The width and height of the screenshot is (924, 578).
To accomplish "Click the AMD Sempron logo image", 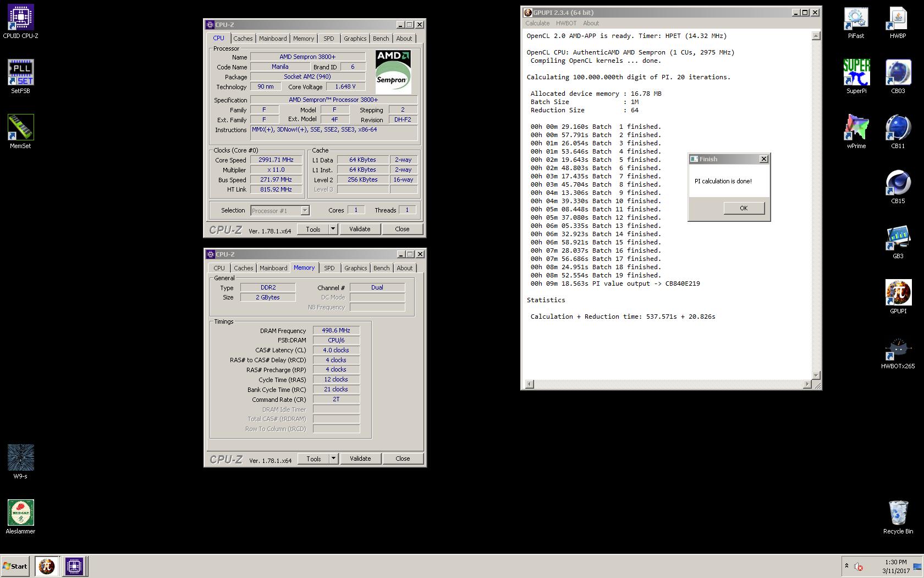I will tap(393, 72).
